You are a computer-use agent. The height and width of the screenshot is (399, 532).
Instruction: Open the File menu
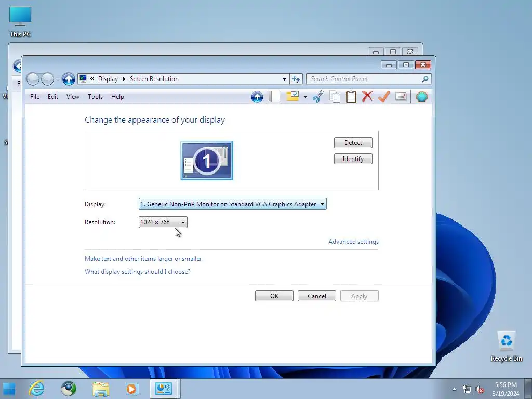(35, 97)
